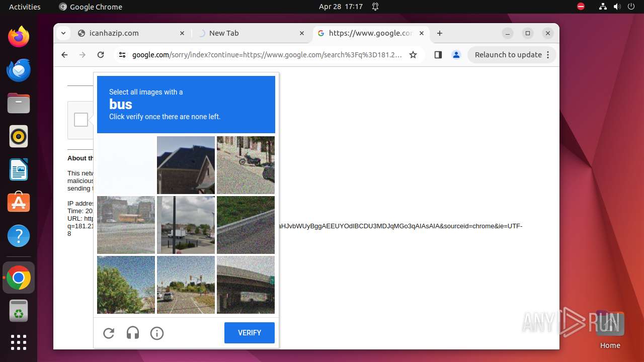Screen dimensions: 644x362
Task: Click the red do-not-disturb indicator in top bar
Action: coord(581,7)
